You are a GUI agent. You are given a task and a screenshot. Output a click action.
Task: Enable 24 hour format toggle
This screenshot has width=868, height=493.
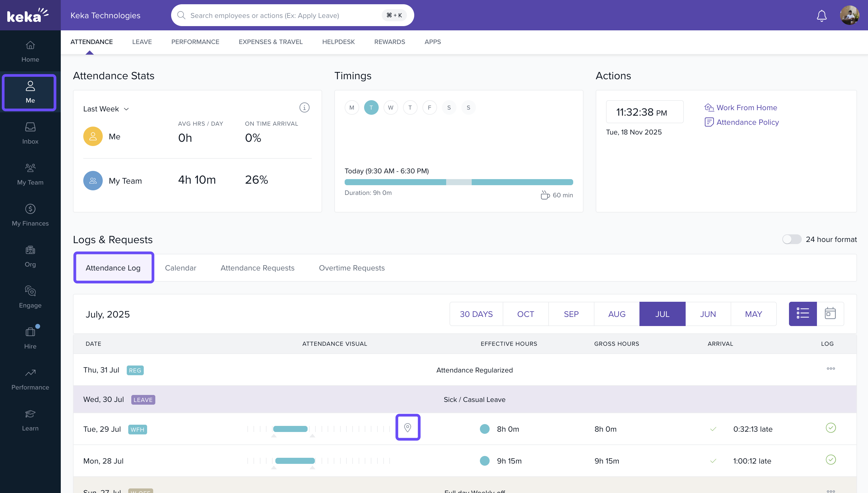791,240
